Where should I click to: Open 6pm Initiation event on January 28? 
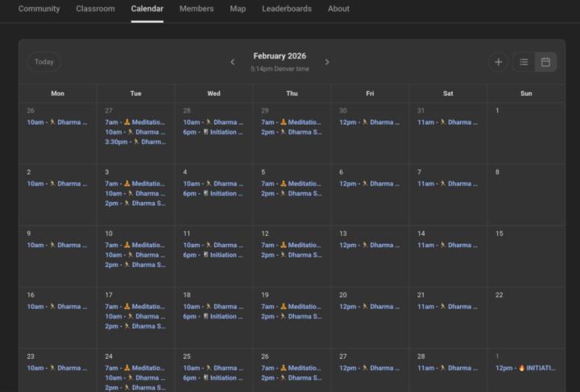click(213, 132)
